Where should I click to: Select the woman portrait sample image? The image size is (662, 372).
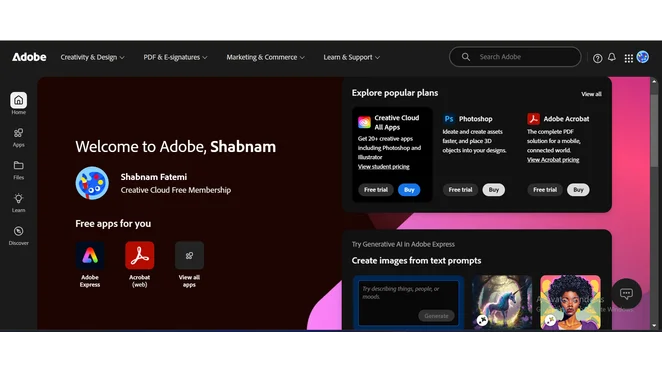(x=570, y=302)
